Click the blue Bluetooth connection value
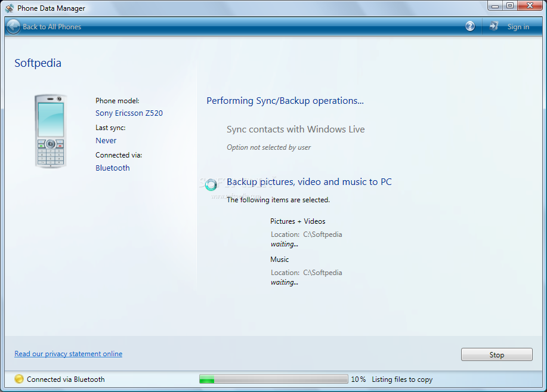The height and width of the screenshot is (392, 547). coord(113,168)
